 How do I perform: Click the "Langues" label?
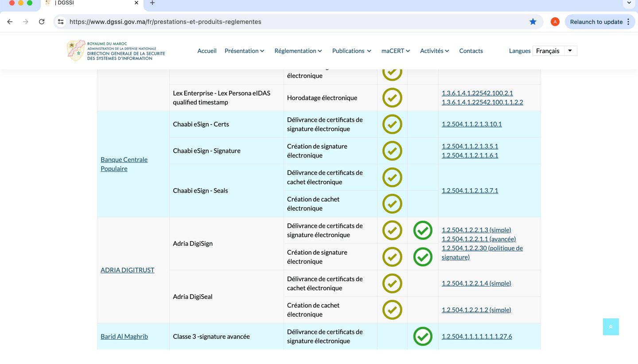coord(520,51)
